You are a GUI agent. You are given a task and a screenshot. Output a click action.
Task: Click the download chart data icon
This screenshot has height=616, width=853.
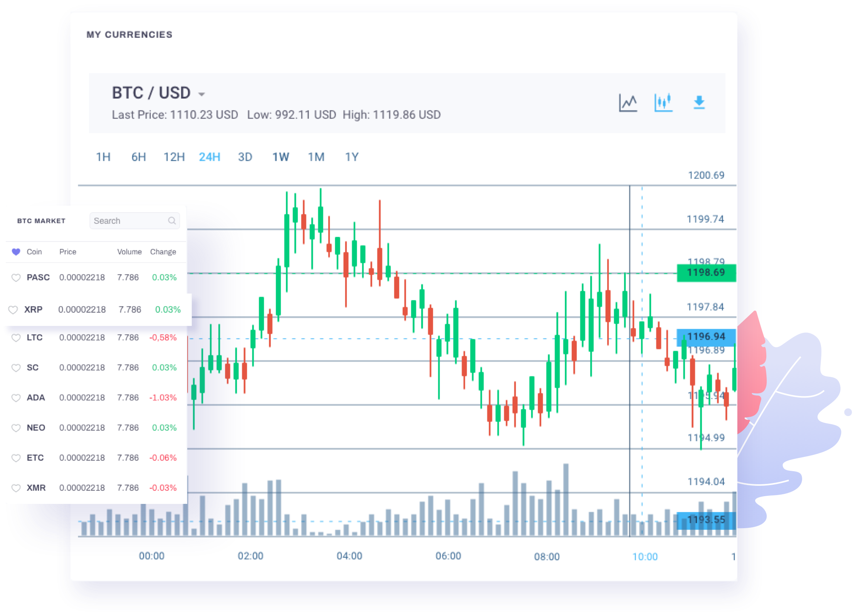699,102
